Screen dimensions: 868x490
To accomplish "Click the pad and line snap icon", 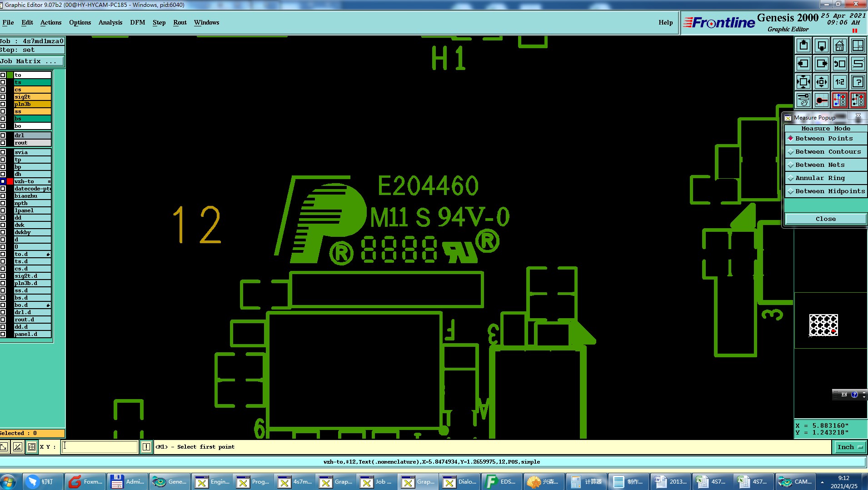I will [822, 100].
